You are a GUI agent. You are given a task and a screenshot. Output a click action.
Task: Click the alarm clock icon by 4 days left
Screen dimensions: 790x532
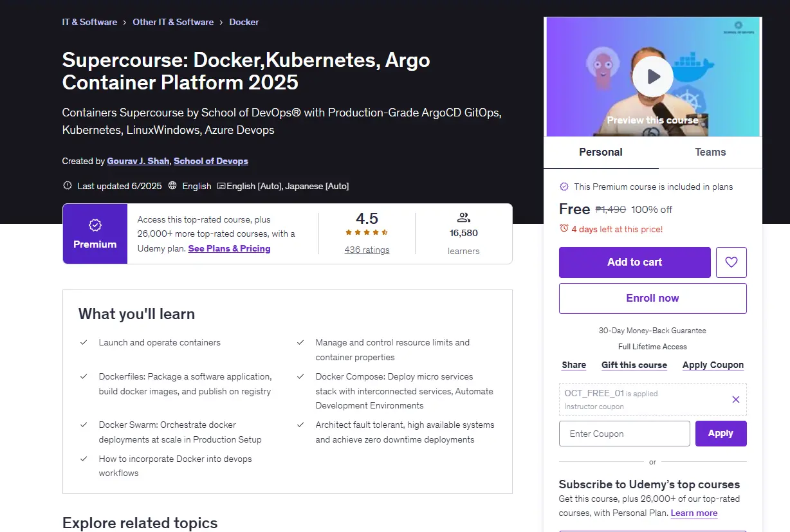[x=564, y=228]
